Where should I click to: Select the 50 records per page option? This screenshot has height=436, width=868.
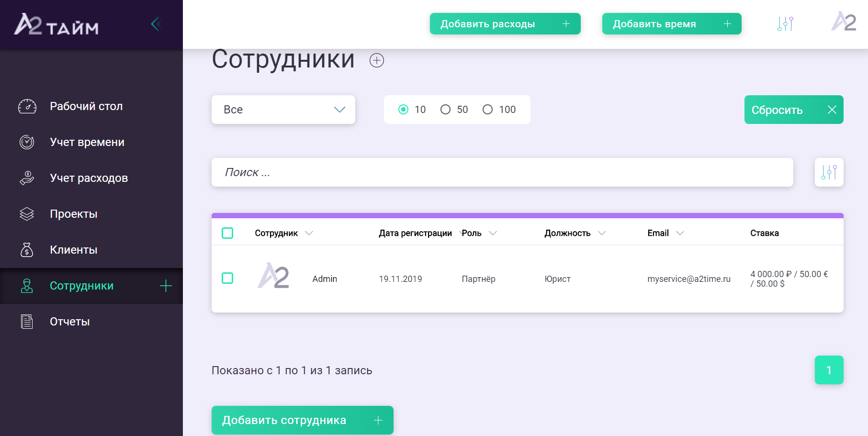click(x=447, y=109)
